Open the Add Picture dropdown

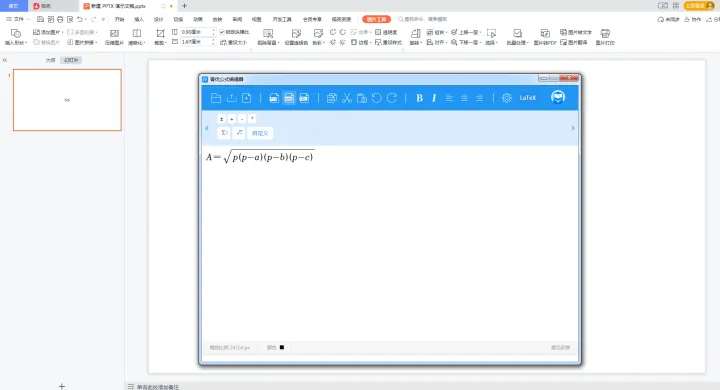coord(48,32)
